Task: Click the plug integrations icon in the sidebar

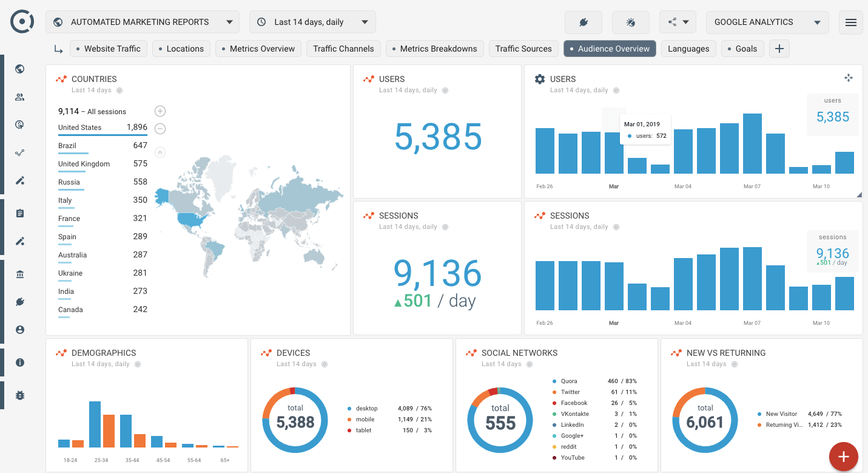Action: tap(19, 302)
